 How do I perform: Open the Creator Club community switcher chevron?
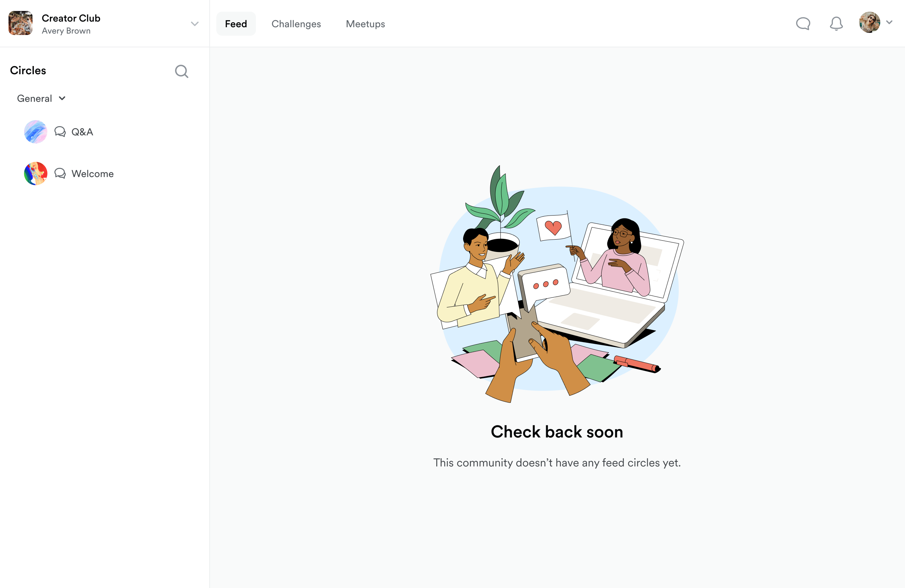coord(195,24)
